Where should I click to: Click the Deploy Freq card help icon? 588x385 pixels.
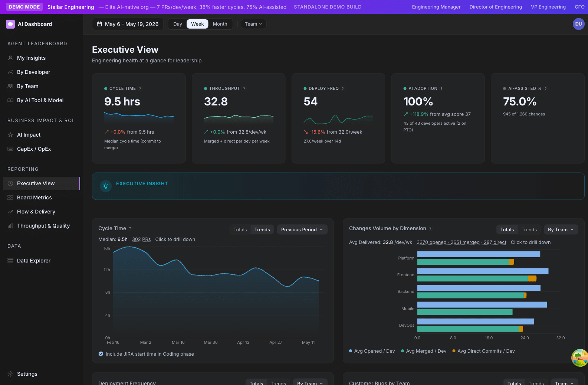tap(343, 89)
